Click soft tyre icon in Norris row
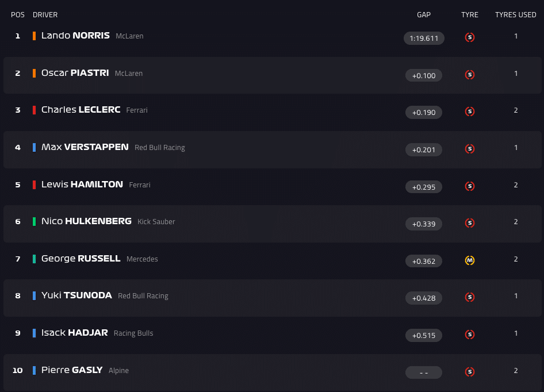Image resolution: width=544 pixels, height=392 pixels. pyautogui.click(x=470, y=38)
